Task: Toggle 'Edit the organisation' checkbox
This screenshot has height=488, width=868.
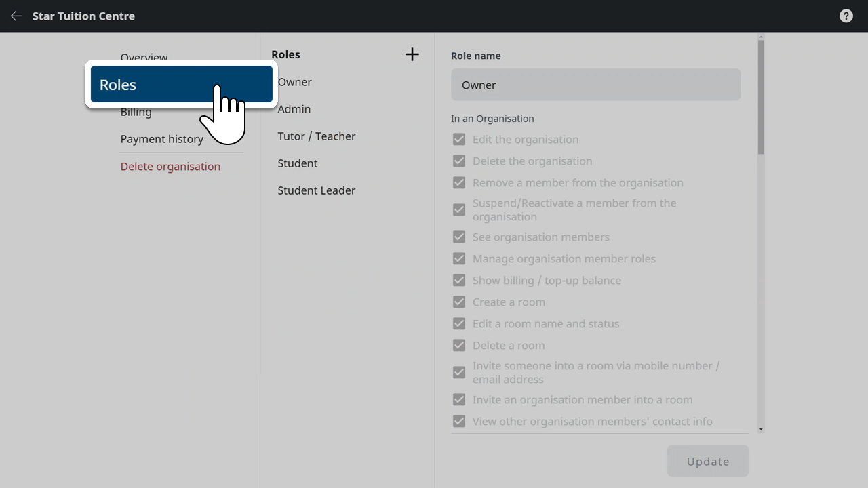Action: (459, 140)
